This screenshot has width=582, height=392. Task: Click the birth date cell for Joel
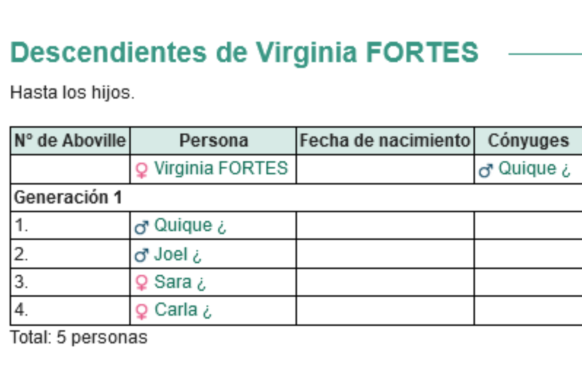tap(385, 254)
